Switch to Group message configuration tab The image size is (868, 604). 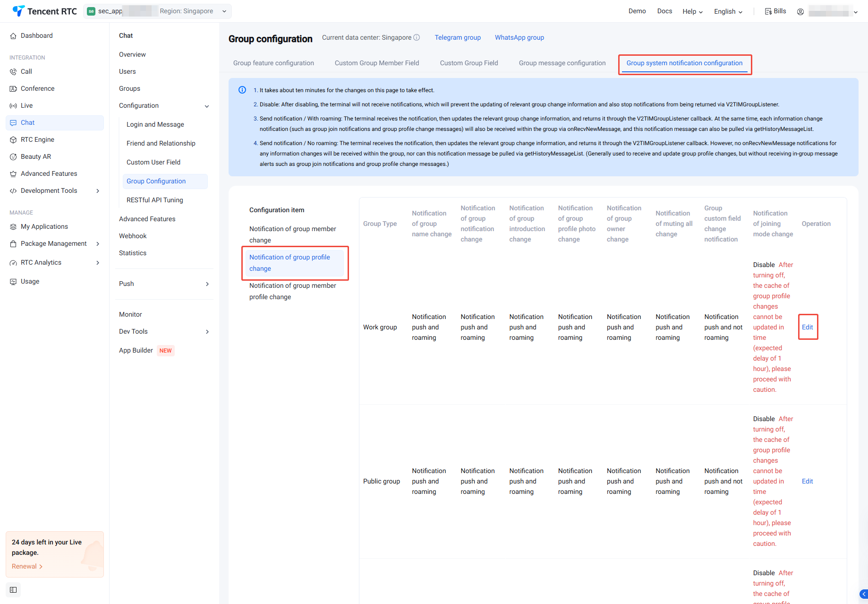pos(562,63)
